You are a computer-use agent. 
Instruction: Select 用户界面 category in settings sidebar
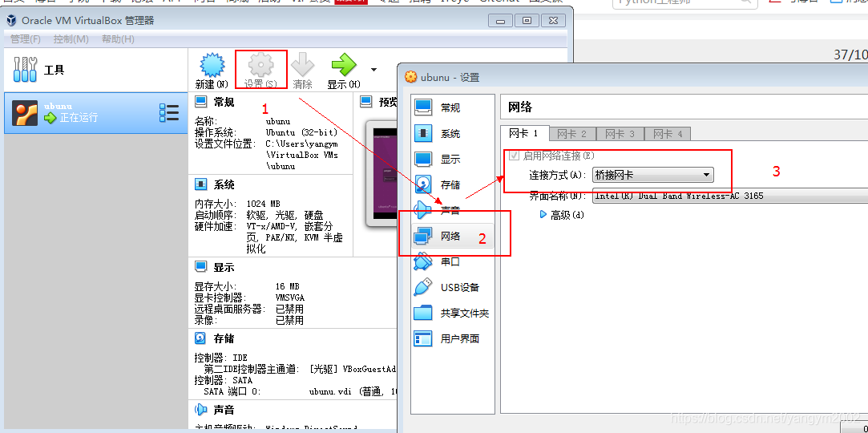click(453, 339)
